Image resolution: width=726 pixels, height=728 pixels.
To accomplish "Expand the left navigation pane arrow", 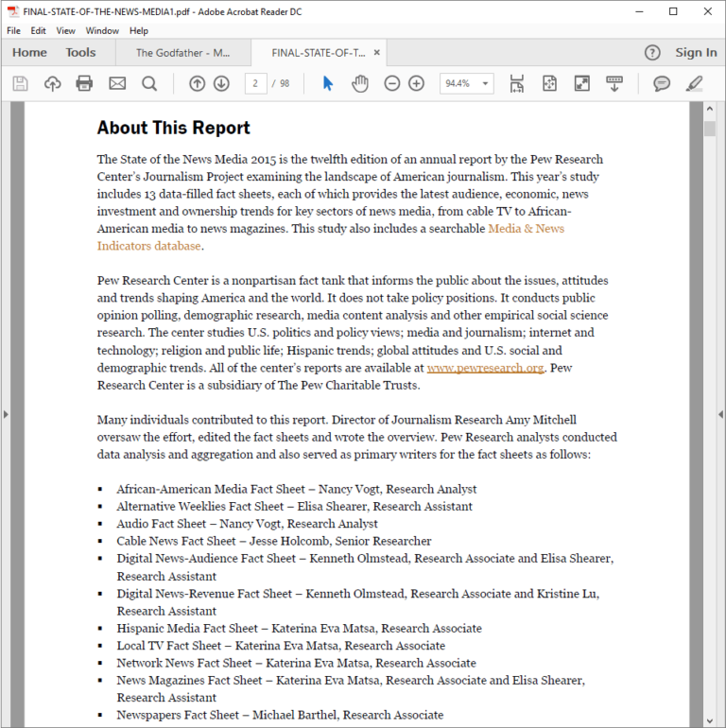I will click(x=6, y=414).
